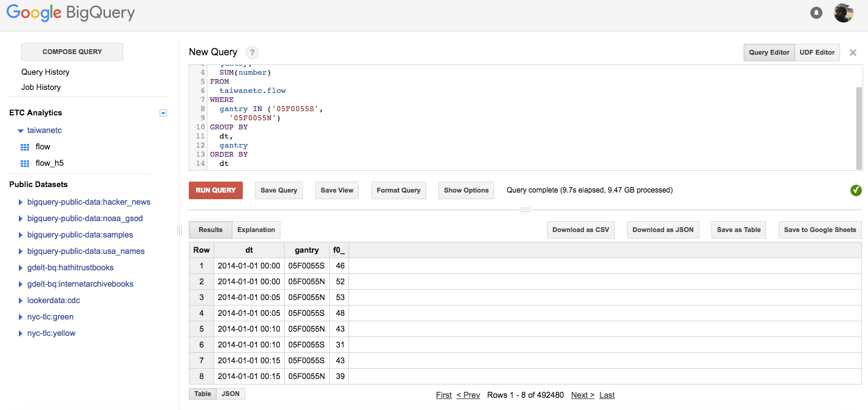868x410 pixels.
Task: Click the query help question mark icon
Action: [252, 52]
